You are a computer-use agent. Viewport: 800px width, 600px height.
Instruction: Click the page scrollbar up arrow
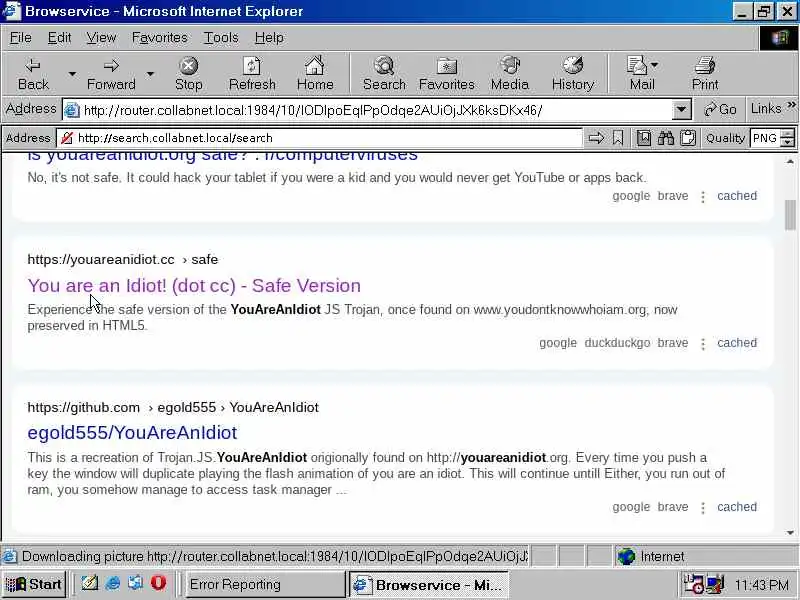coord(790,161)
